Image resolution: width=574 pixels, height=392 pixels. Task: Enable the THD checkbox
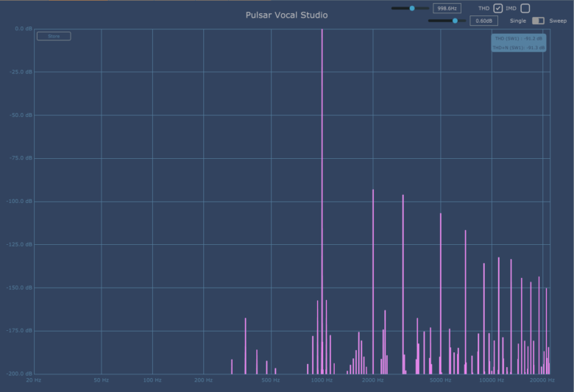(x=498, y=8)
